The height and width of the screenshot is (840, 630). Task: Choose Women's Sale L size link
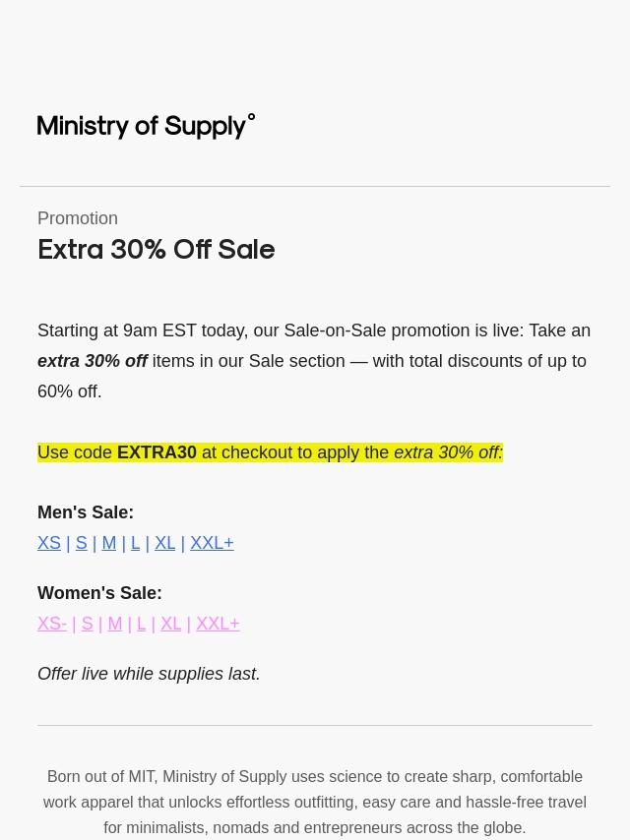141,624
